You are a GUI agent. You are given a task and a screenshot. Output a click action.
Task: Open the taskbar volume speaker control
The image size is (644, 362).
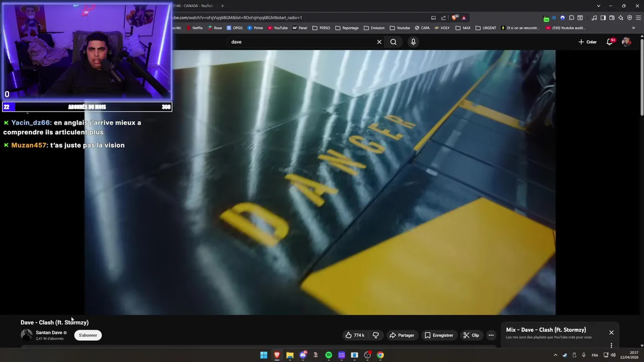[x=613, y=355]
